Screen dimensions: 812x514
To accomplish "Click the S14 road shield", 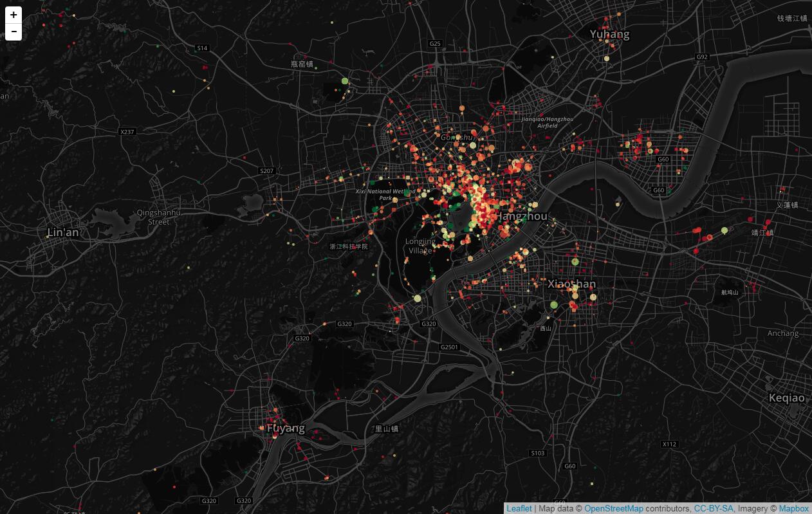I will (203, 48).
